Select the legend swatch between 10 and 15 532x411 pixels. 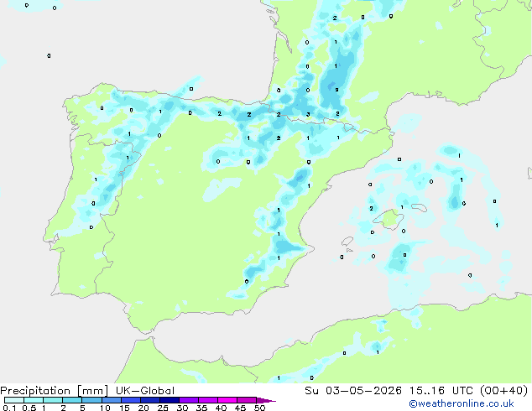click(x=111, y=400)
